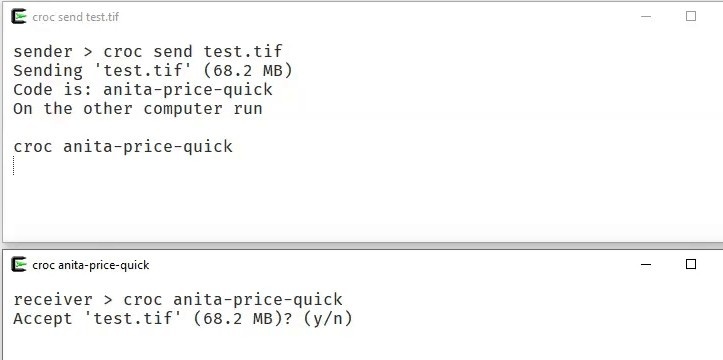This screenshot has height=360, width=723.
Task: Click the 'receiver > croc anita-price-quick' command line
Action: (x=178, y=300)
